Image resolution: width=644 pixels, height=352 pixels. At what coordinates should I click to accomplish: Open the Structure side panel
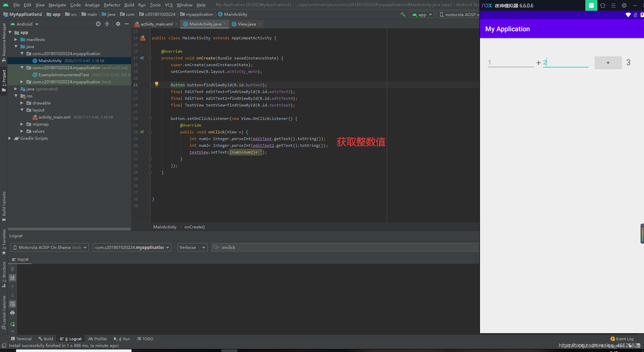tap(4, 274)
